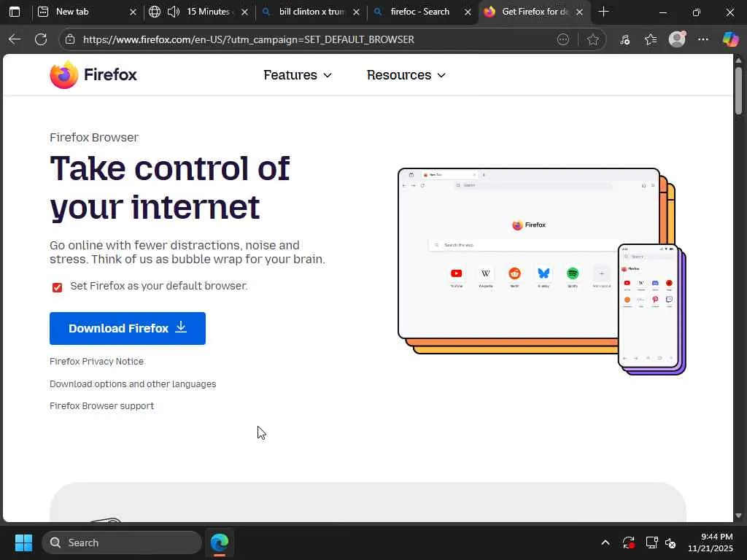
Task: Open the tab actions menu icon
Action: pos(15,12)
